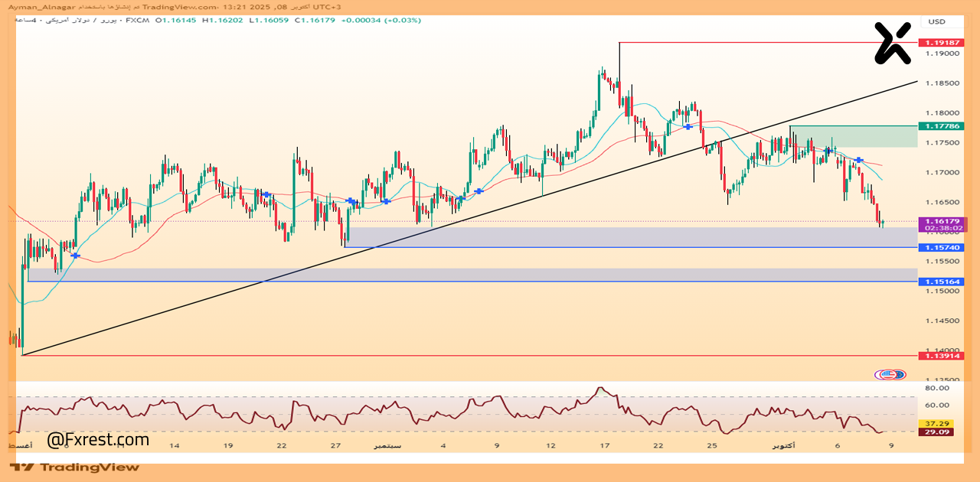Click the green 1.17786 price label

940,126
